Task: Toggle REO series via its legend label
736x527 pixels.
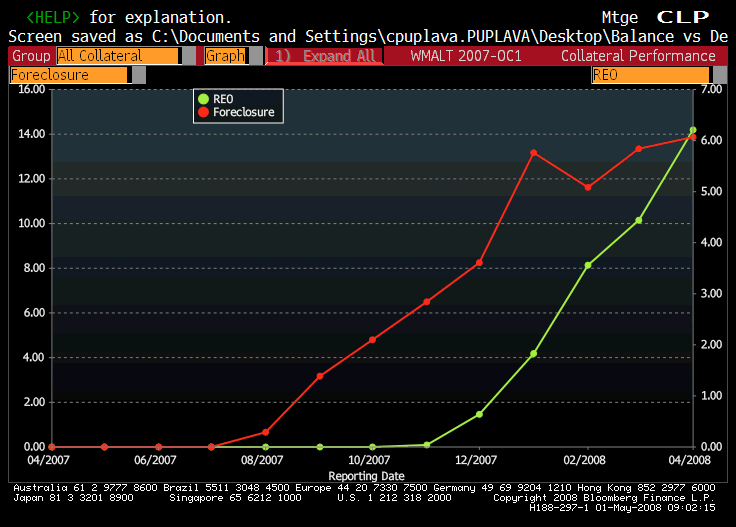Action: [223, 98]
